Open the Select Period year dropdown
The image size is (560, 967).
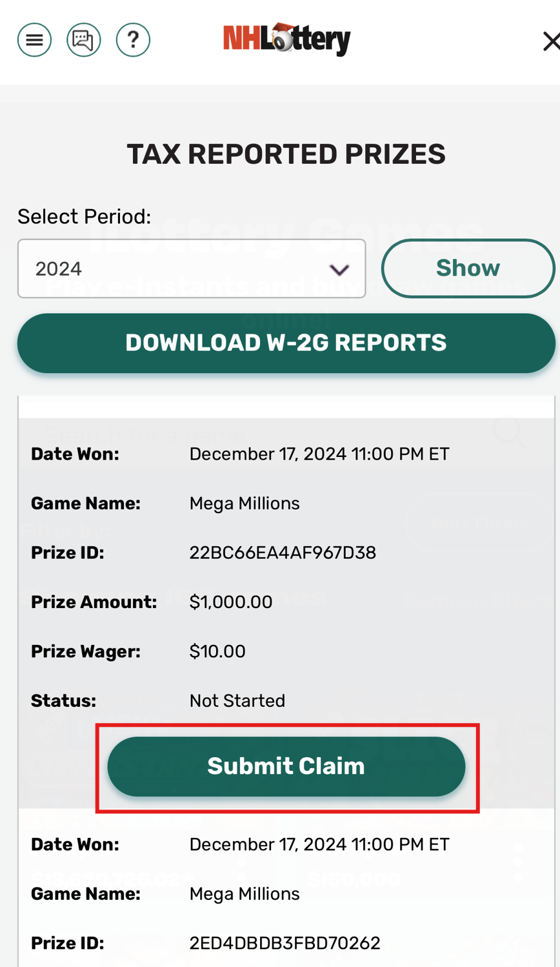point(191,268)
